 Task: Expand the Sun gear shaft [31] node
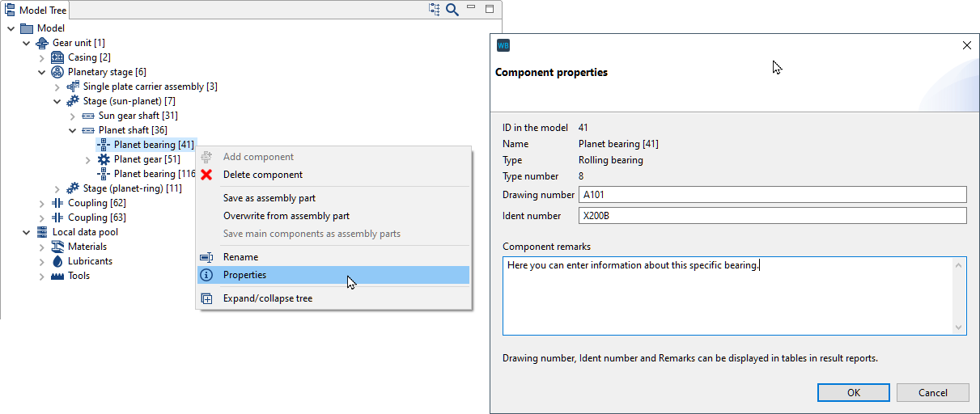pos(73,116)
